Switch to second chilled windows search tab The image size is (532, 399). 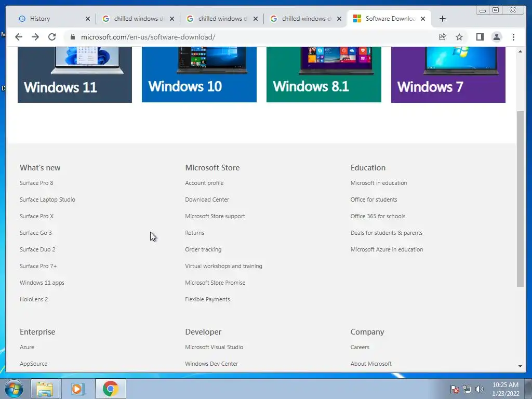[x=221, y=19]
